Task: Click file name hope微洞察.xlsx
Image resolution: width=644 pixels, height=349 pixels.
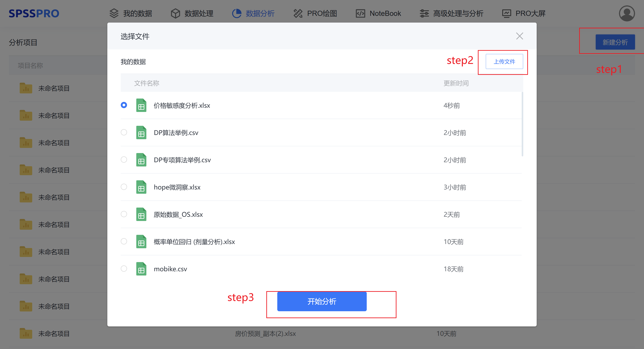Action: click(177, 187)
